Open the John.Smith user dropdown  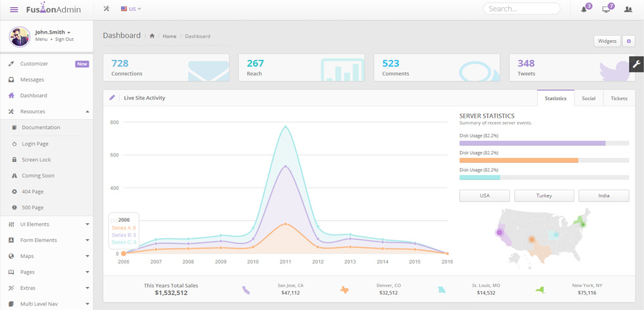click(x=53, y=32)
